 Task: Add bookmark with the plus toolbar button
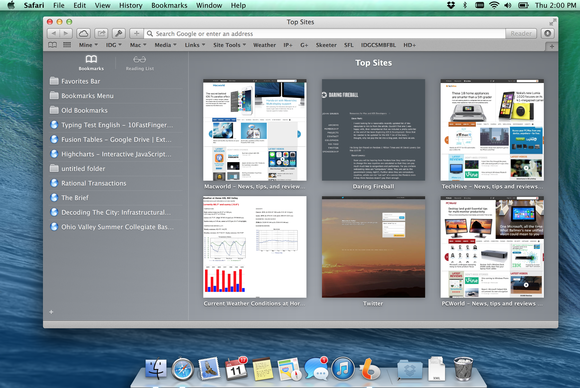(136, 34)
